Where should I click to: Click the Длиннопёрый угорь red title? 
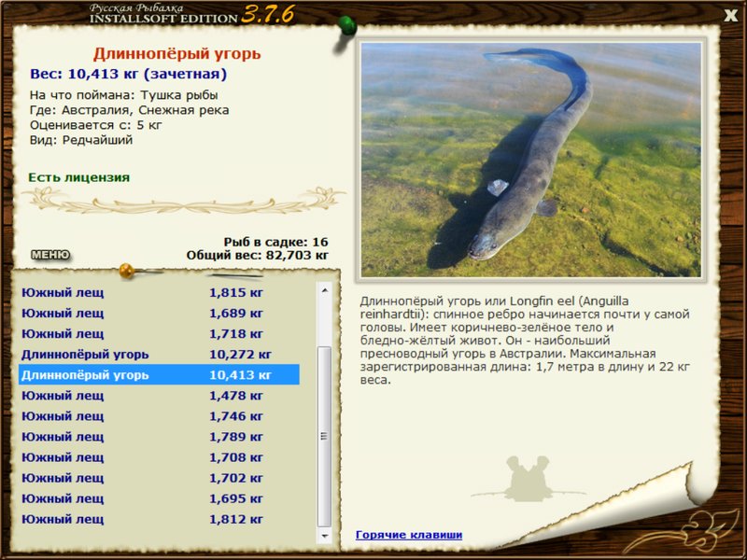click(x=176, y=54)
